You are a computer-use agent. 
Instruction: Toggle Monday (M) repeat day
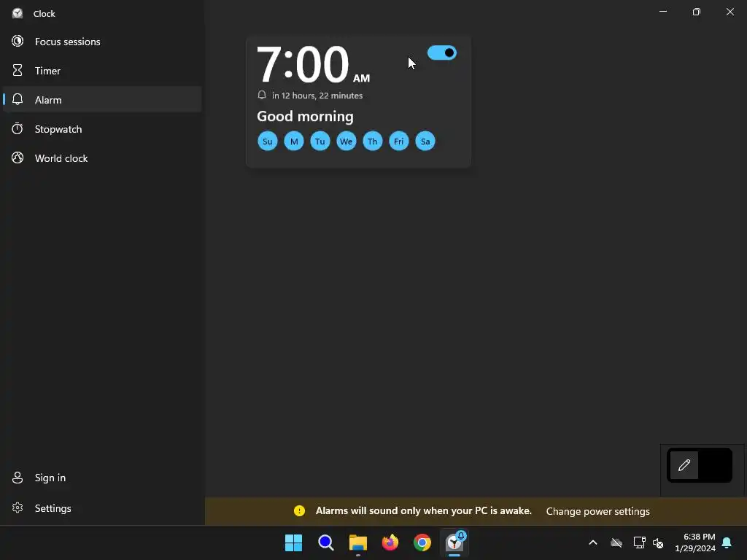(x=294, y=141)
